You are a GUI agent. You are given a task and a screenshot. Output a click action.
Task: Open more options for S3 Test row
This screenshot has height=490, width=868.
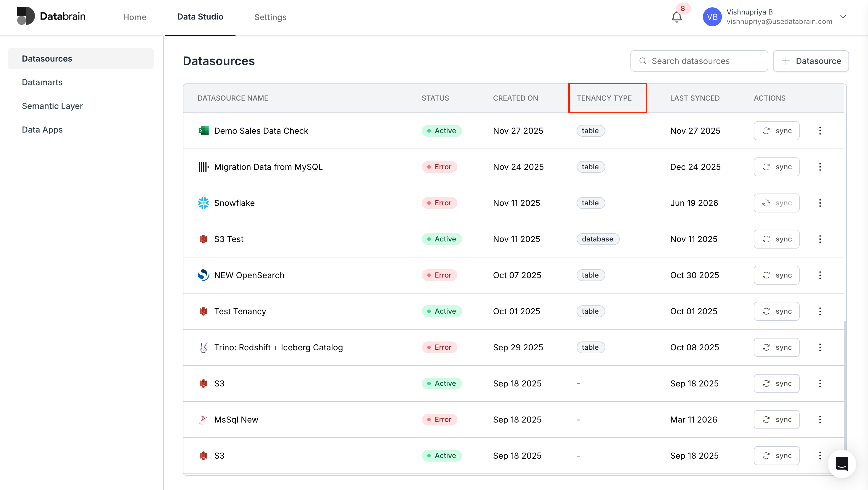(x=820, y=239)
